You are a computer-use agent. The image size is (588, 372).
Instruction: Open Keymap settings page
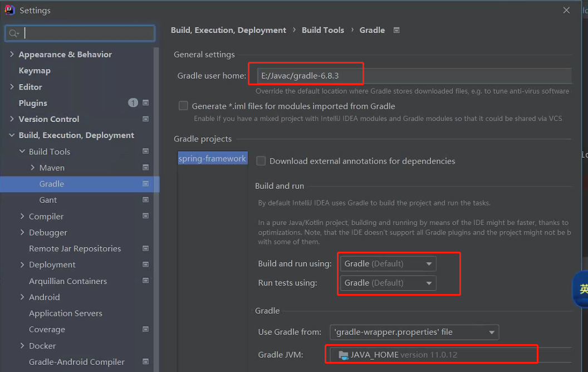point(35,71)
